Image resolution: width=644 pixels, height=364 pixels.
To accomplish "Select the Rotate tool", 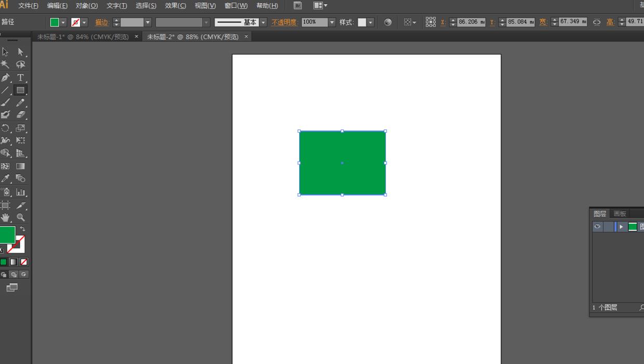I will point(5,128).
